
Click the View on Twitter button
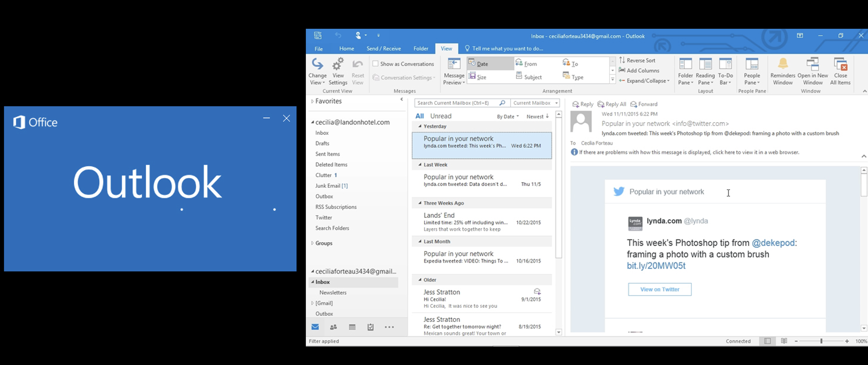click(659, 289)
